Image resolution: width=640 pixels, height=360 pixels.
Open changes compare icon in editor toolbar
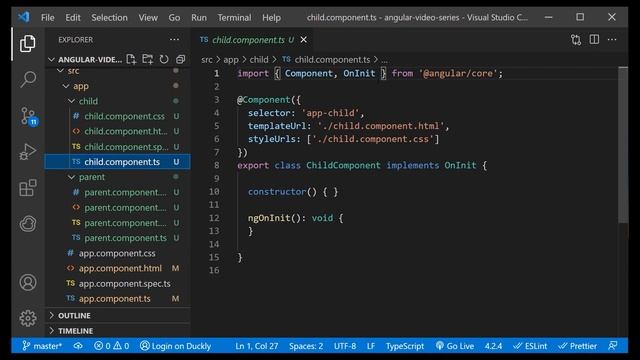coord(576,40)
